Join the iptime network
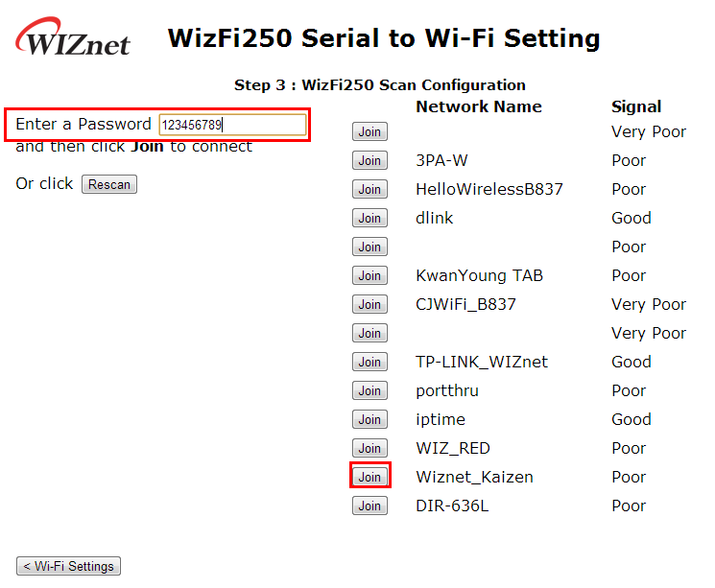Image resolution: width=715 pixels, height=588 pixels. (x=369, y=419)
